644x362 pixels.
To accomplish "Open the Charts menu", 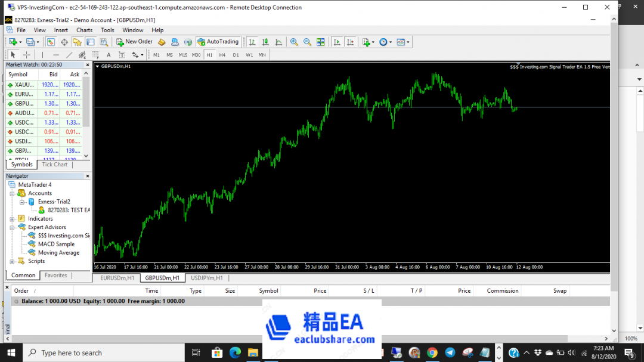I will tap(84, 30).
